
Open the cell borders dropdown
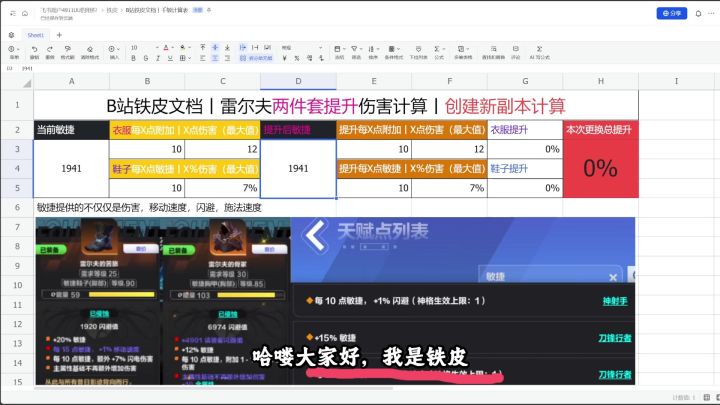click(x=185, y=58)
